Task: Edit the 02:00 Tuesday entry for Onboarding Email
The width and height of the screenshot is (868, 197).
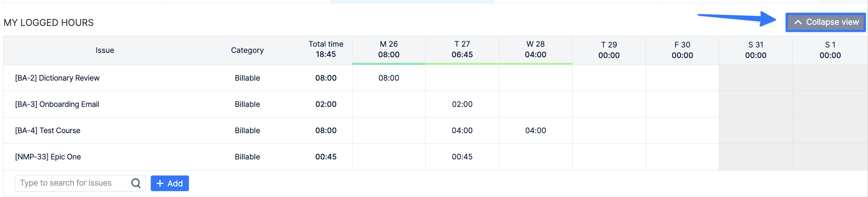Action: point(462,104)
